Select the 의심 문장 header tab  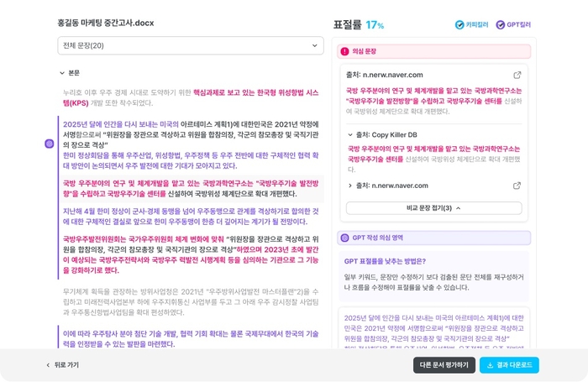(x=434, y=51)
